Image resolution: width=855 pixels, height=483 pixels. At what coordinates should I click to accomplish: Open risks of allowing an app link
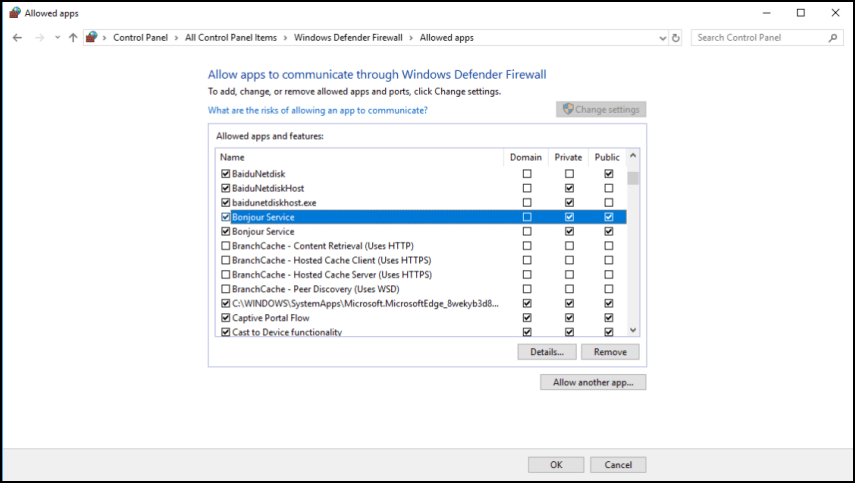click(x=317, y=110)
